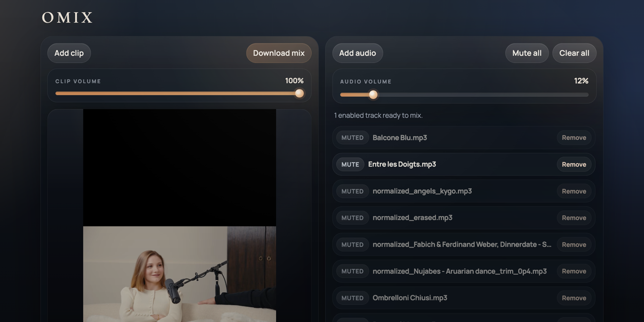The width and height of the screenshot is (644, 322).
Task: Add a new clip
Action: tap(69, 53)
